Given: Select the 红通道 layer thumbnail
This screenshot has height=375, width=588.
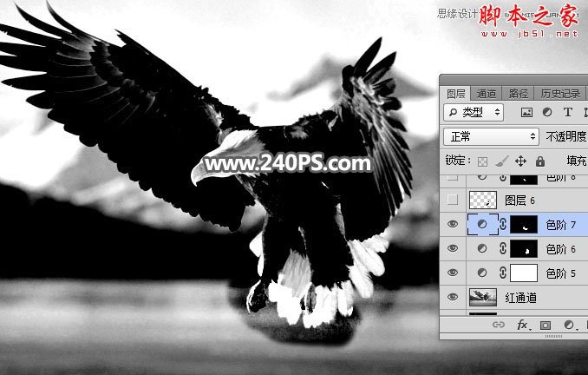Looking at the screenshot, I should click(x=483, y=297).
